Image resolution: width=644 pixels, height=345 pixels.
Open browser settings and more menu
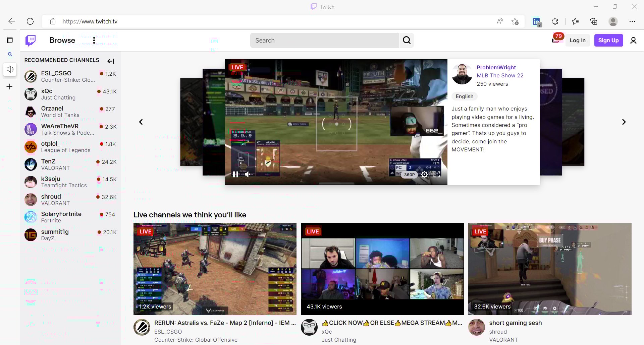pyautogui.click(x=632, y=21)
